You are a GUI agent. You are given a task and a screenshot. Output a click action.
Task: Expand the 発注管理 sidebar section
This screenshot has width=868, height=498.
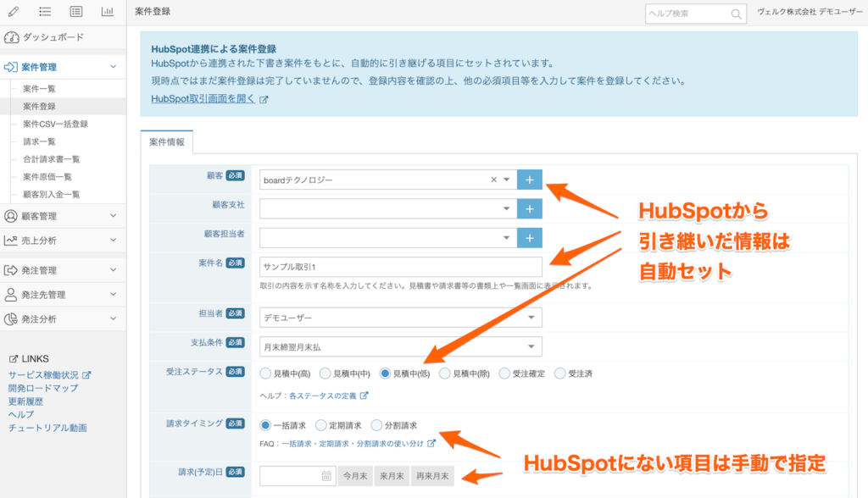tap(113, 270)
